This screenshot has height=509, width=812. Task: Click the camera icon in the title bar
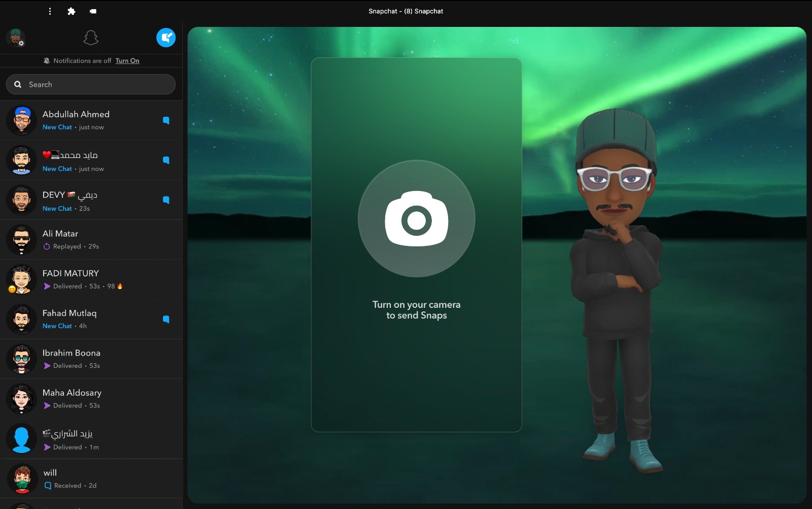click(93, 11)
